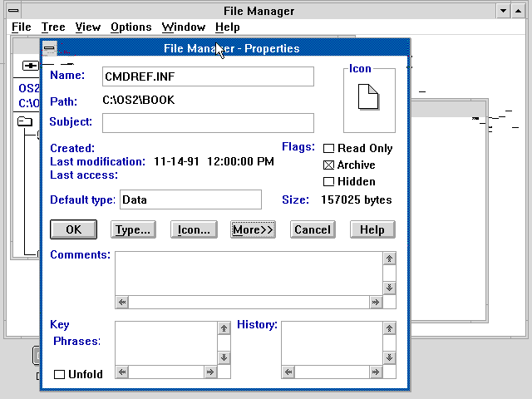Click Comments scroll left arrow

tap(122, 302)
